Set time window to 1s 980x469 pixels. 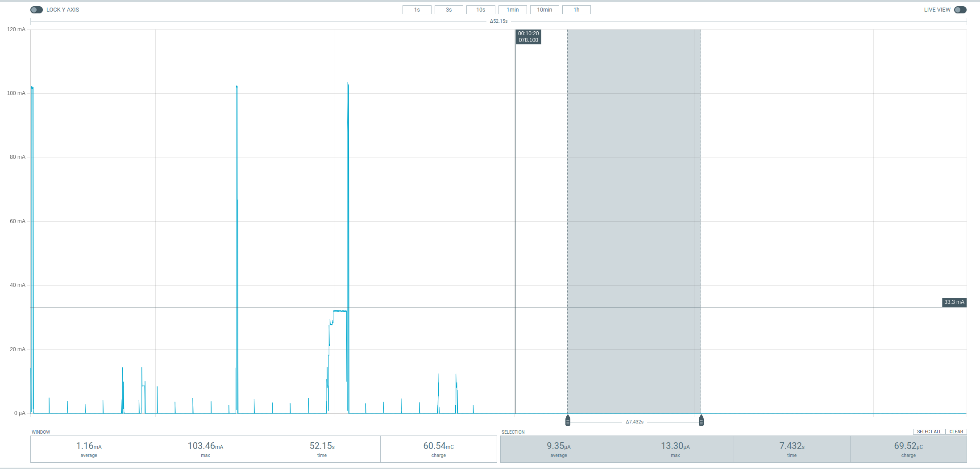416,10
